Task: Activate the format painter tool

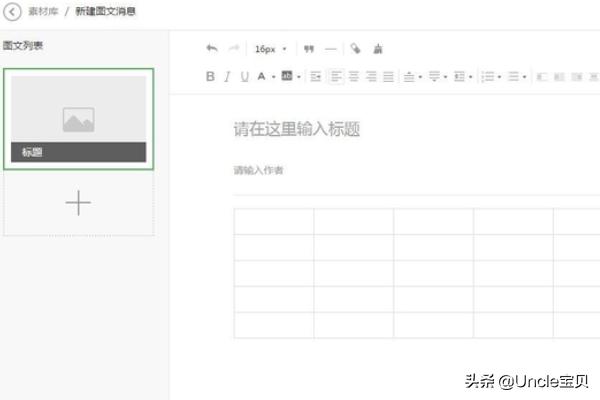Action: [x=355, y=49]
